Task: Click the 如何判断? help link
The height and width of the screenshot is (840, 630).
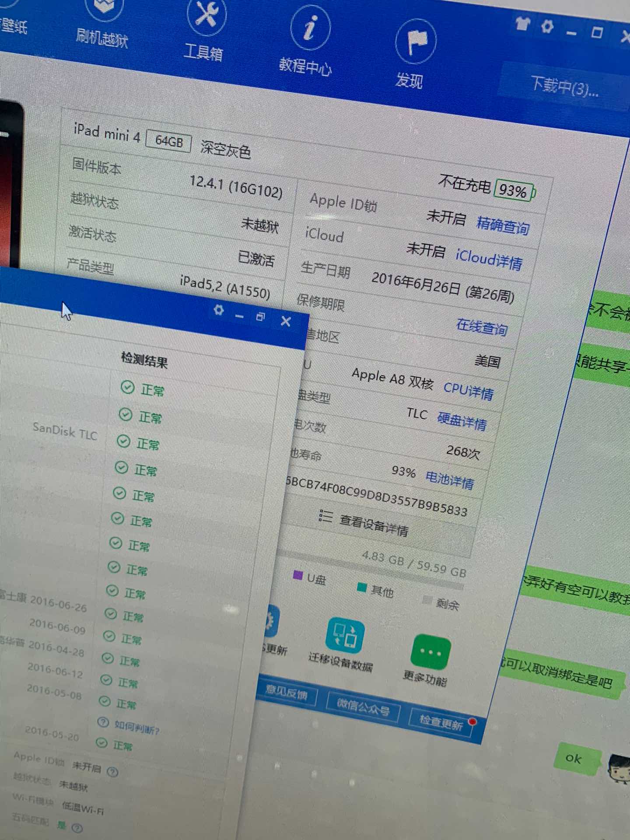Action: 137,727
